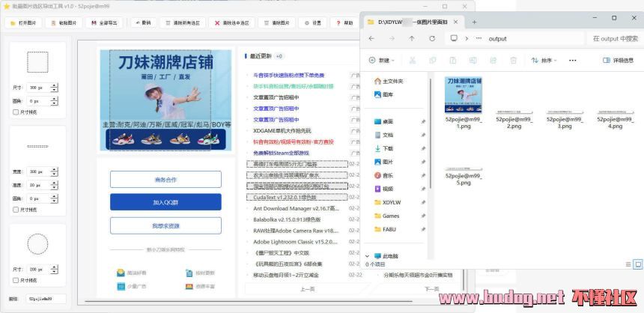This screenshot has width=644, height=313.
Task: Click the 打开图片 open image button
Action: point(23,23)
